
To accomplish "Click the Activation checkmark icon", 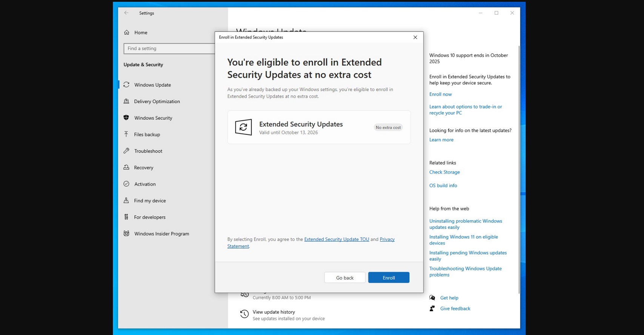I will (x=126, y=184).
